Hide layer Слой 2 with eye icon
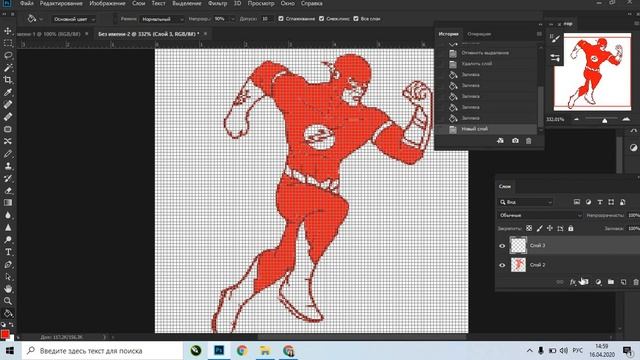Image resolution: width=640 pixels, height=360 pixels. point(502,265)
